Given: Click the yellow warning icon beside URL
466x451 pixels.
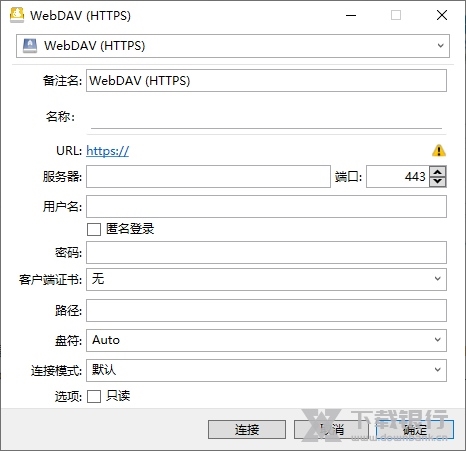Looking at the screenshot, I should 439,151.
